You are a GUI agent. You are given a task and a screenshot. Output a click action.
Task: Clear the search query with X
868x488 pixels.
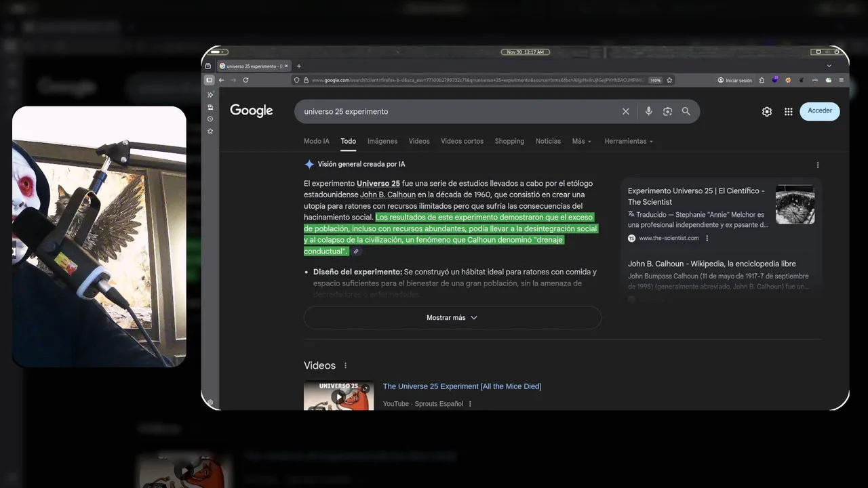[626, 111]
